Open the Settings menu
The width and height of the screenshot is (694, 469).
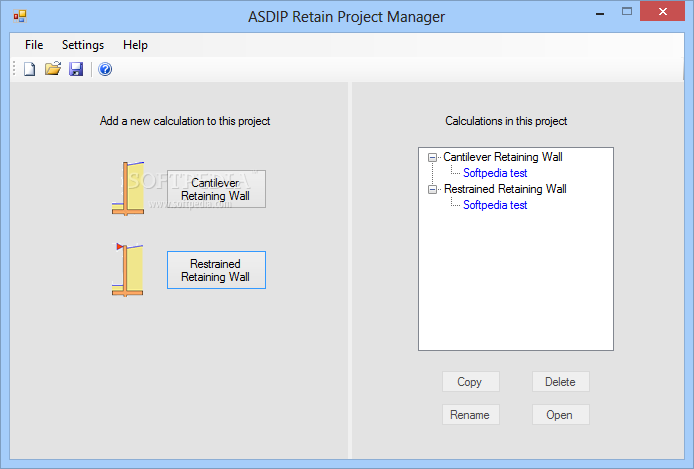pyautogui.click(x=83, y=45)
